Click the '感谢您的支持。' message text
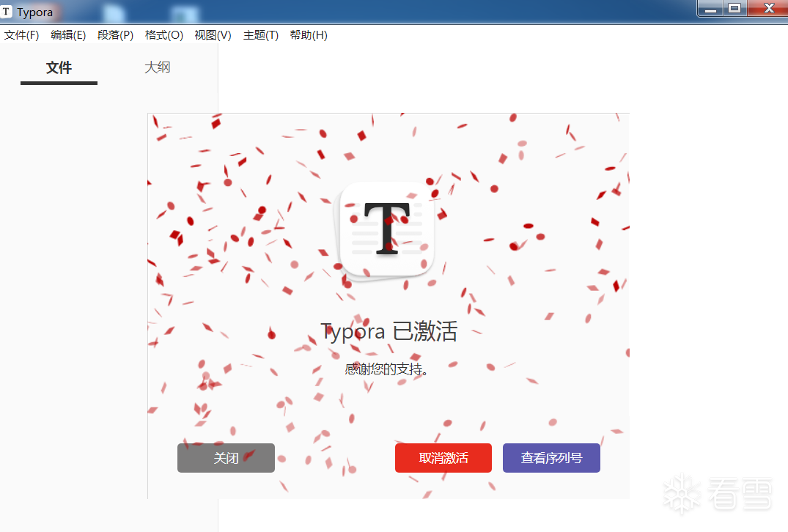This screenshot has width=788, height=532. [x=386, y=369]
